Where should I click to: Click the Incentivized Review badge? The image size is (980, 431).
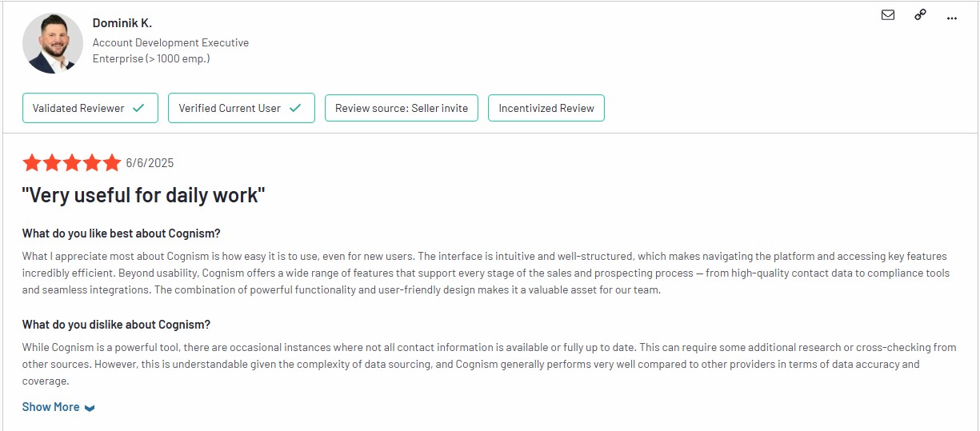coord(546,108)
